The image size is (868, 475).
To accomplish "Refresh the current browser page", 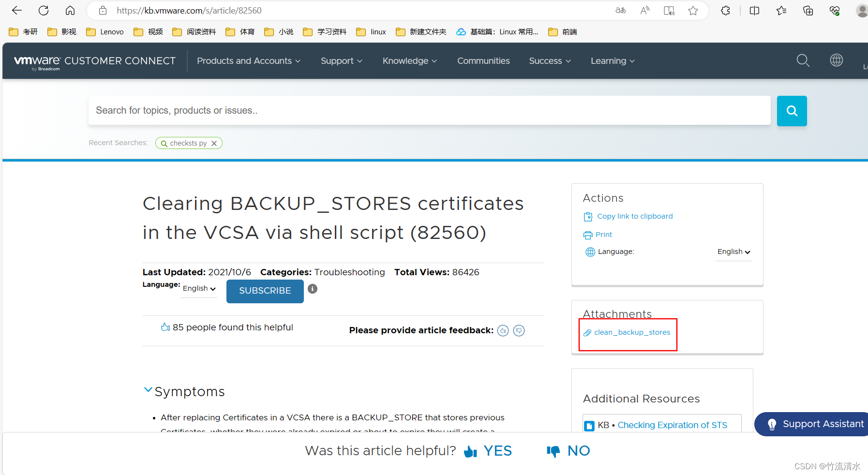I will point(44,10).
